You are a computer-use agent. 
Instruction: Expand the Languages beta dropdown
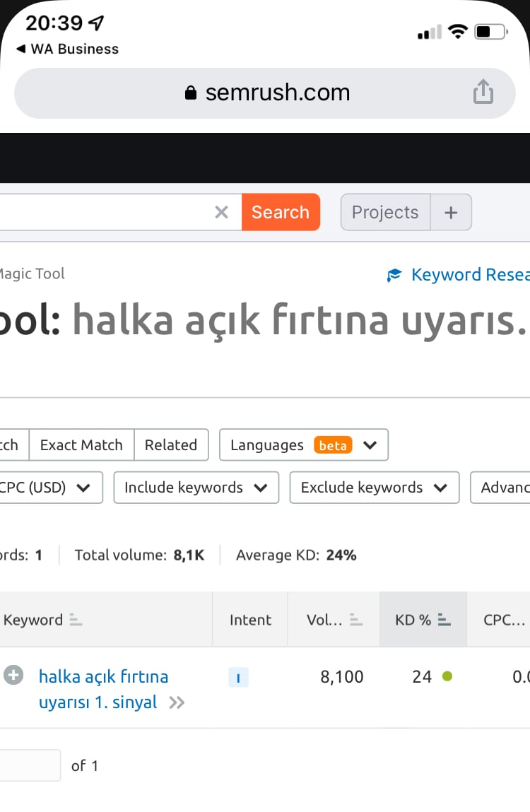(304, 445)
